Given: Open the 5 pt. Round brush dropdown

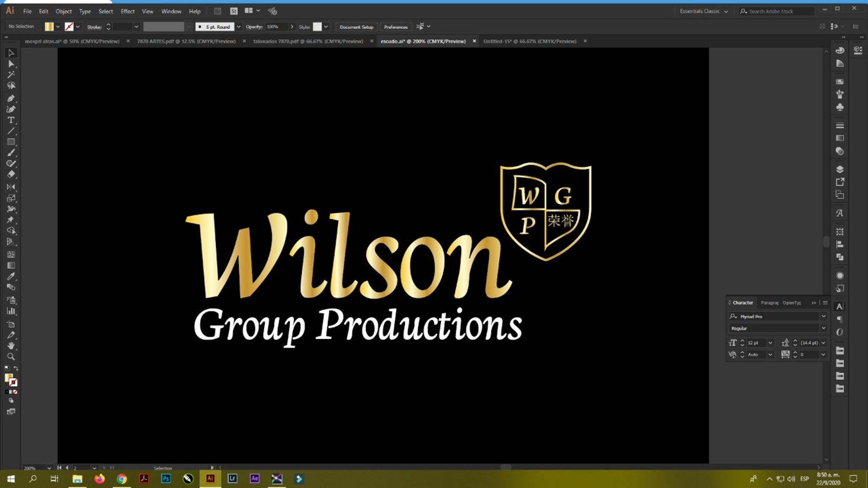Looking at the screenshot, I should [238, 27].
